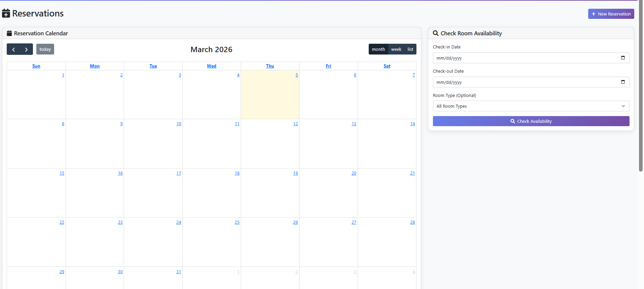Viewport: 644px width, 289px height.
Task: Click the Wed column header link
Action: pos(211,66)
